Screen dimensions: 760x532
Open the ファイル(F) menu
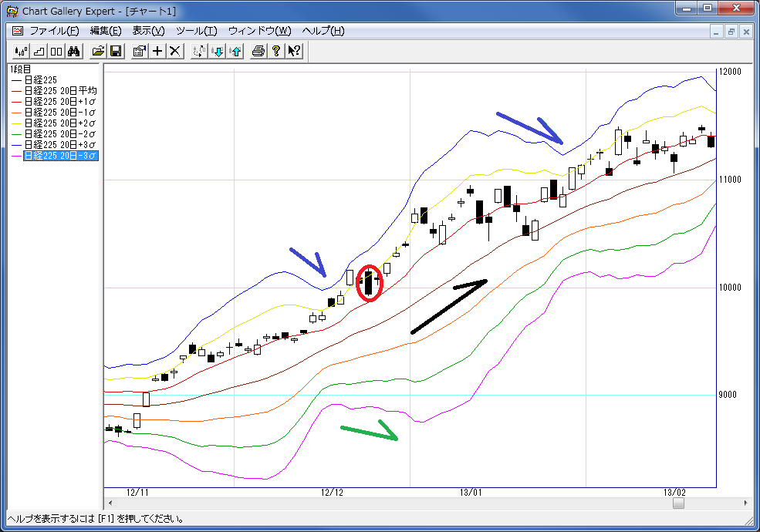point(54,31)
